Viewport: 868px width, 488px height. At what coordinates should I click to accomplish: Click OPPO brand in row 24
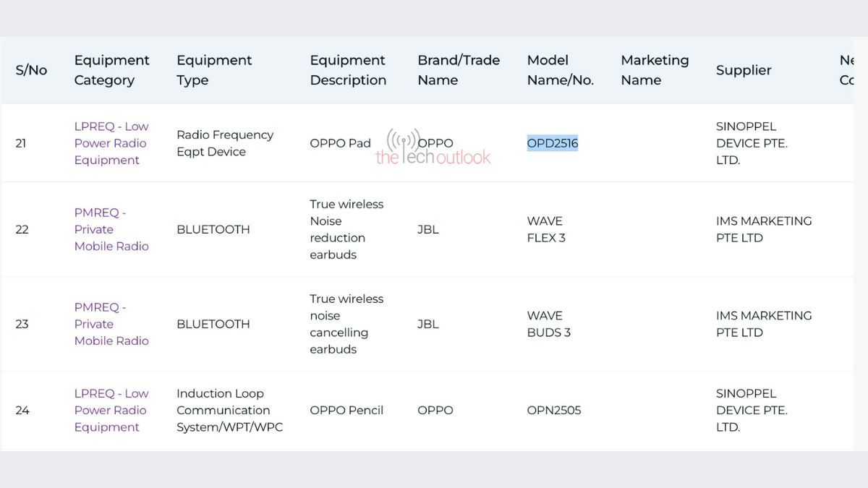[x=435, y=410]
